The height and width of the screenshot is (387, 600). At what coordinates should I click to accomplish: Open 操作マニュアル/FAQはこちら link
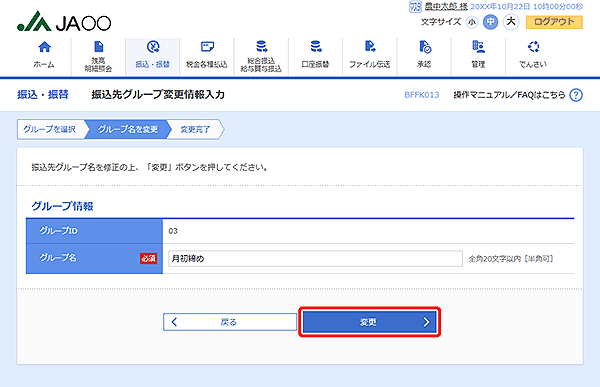(509, 95)
